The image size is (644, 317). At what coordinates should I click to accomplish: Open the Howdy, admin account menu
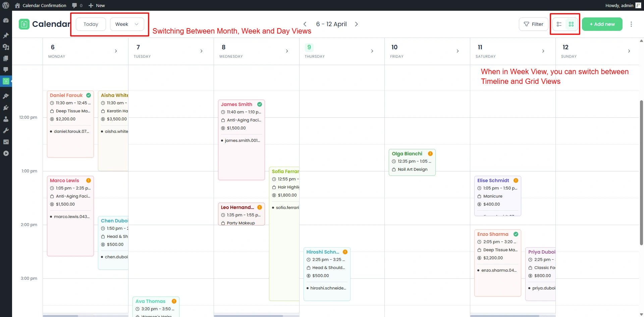[619, 5]
